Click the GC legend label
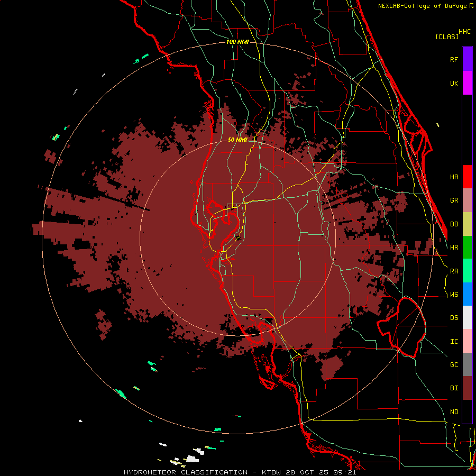 pyautogui.click(x=454, y=365)
